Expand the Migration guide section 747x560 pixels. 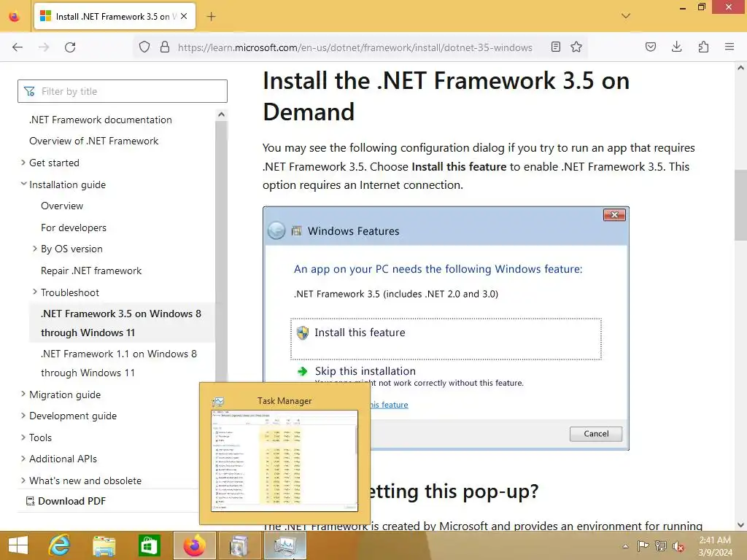click(x=23, y=394)
